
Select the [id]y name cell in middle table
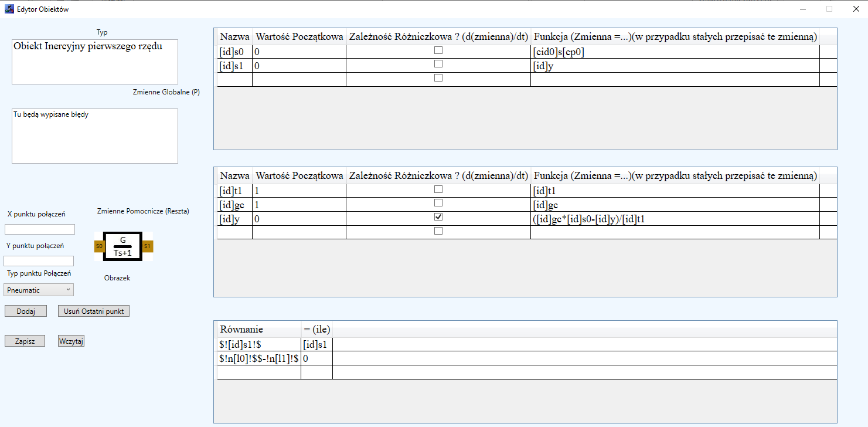coord(234,219)
